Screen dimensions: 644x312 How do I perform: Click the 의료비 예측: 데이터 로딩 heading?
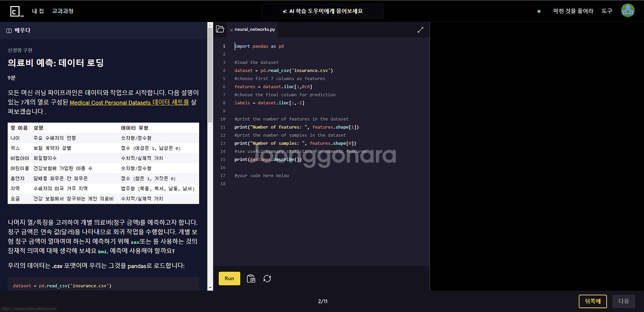click(56, 63)
